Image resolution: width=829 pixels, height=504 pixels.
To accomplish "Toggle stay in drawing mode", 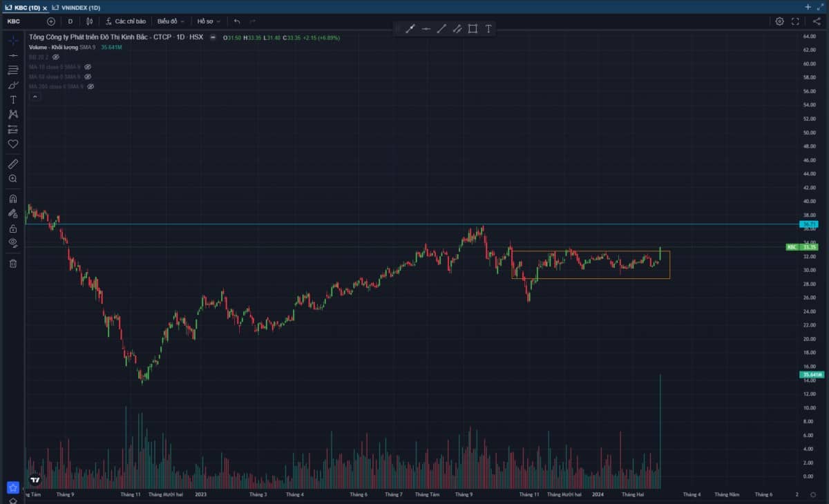I will tap(13, 214).
